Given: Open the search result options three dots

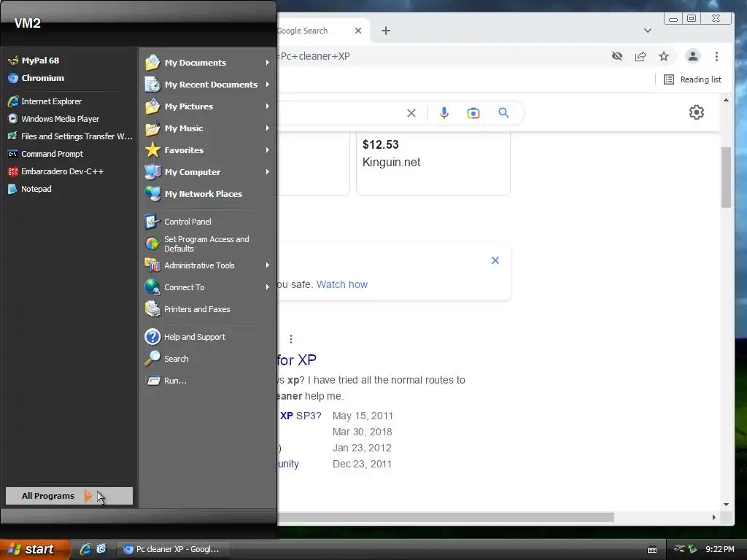Looking at the screenshot, I should point(290,339).
